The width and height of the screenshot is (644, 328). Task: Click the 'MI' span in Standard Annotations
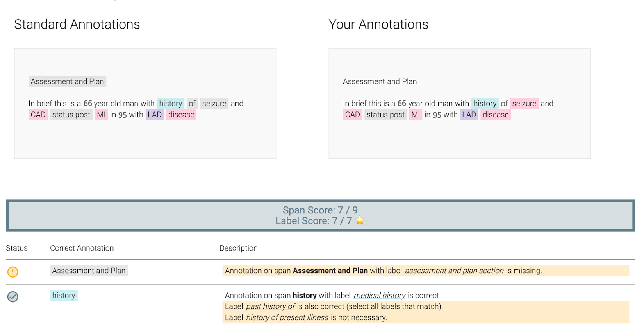(x=102, y=115)
